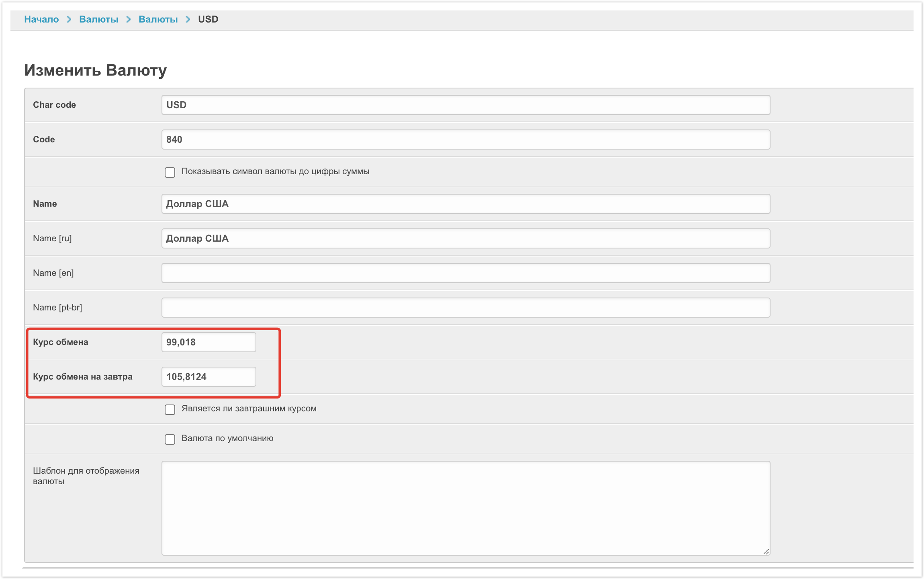Click chevron separator before USD breadcrumb
The width and height of the screenshot is (924, 579).
[x=188, y=19]
